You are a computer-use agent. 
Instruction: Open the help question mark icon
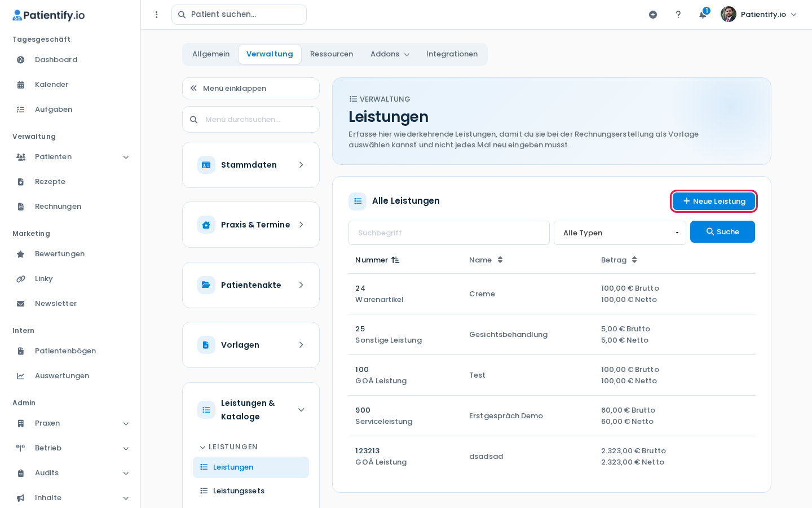[678, 15]
